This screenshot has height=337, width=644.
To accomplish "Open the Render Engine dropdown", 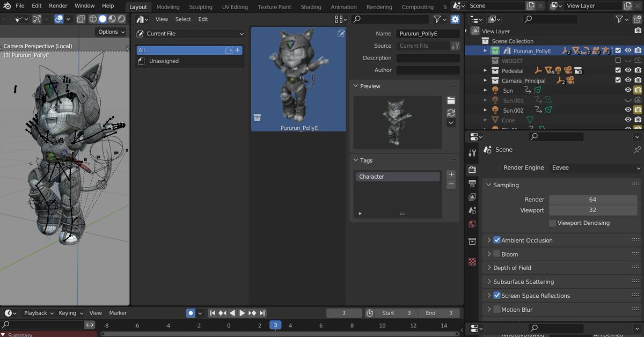I will tap(595, 167).
